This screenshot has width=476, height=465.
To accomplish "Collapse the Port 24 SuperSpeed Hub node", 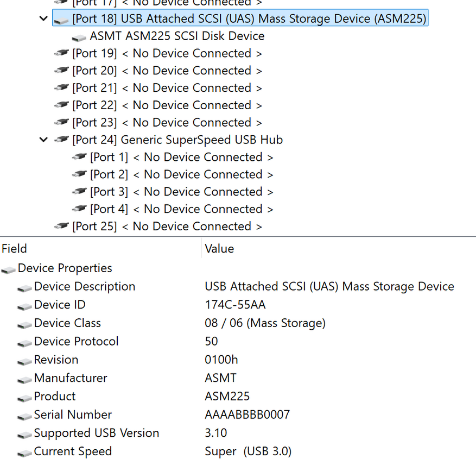I will coord(44,140).
